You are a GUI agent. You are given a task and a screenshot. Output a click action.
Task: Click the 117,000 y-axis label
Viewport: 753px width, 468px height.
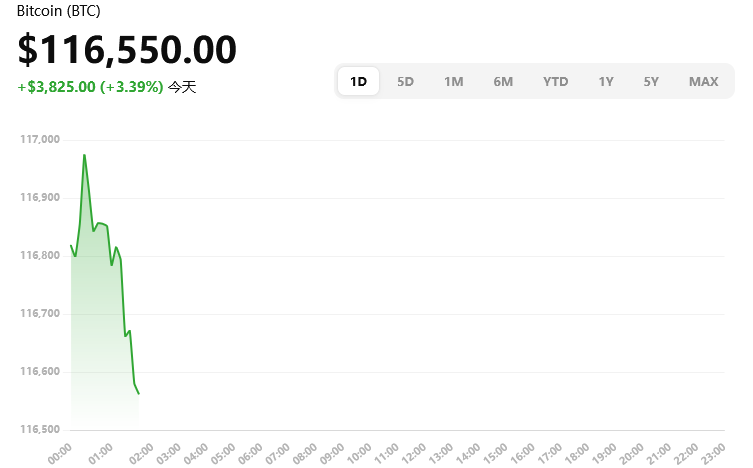40,140
